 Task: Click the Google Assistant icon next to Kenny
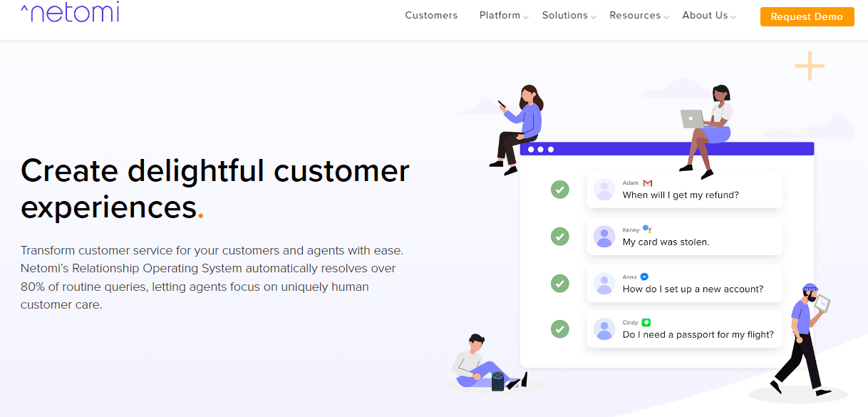coord(647,229)
